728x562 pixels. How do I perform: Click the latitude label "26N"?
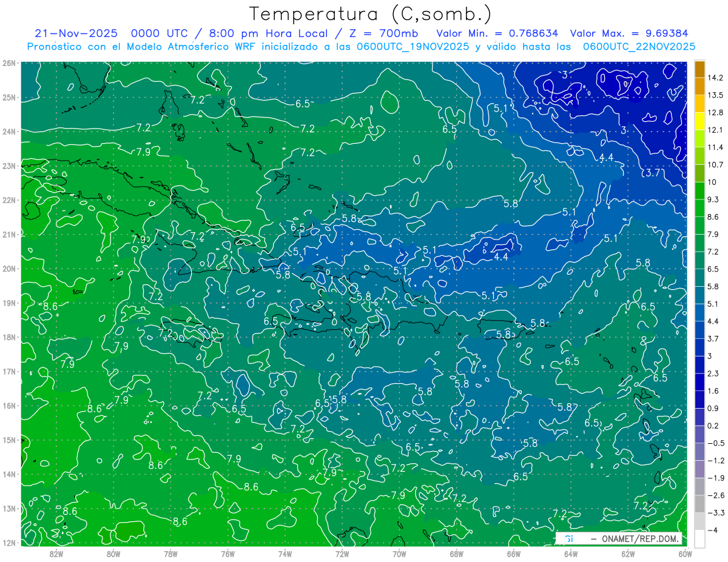point(9,63)
